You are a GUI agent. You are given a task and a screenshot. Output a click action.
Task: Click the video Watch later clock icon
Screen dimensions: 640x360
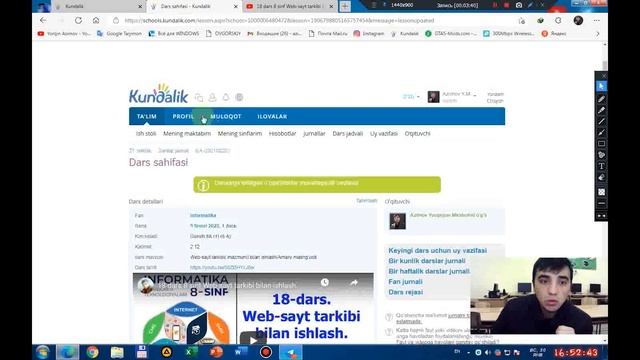pos(324,282)
